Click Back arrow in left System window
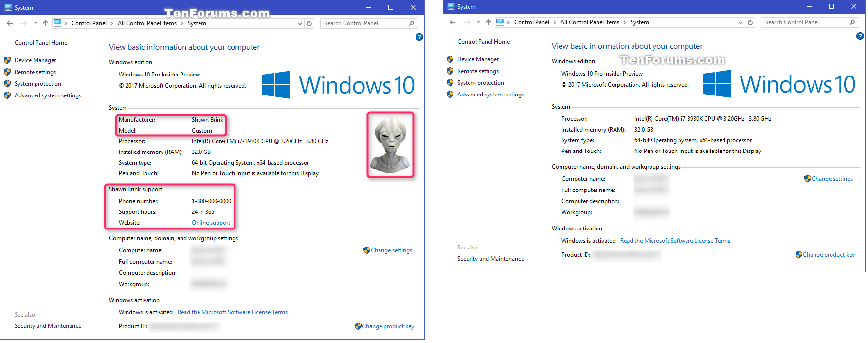Viewport: 868px width, 343px height. [10, 23]
